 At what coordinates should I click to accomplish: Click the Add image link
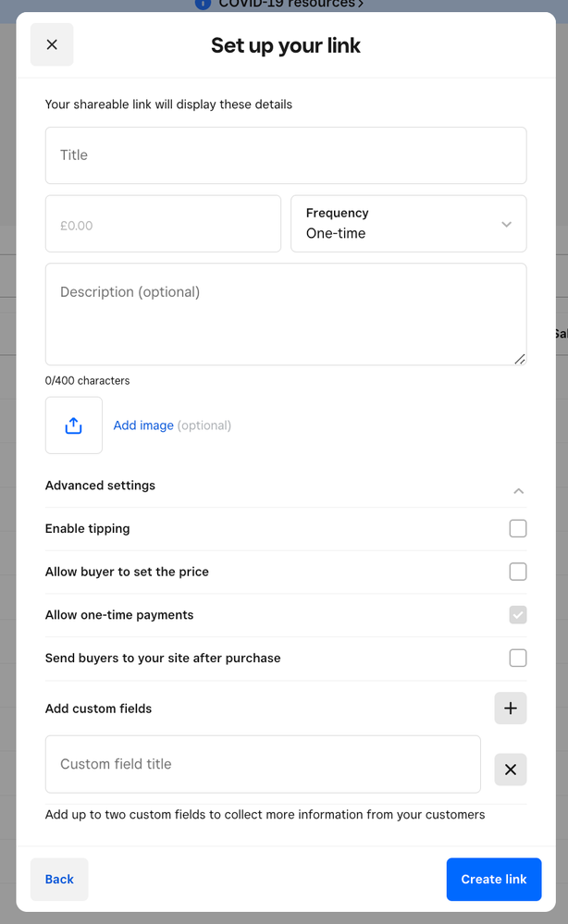click(x=143, y=425)
